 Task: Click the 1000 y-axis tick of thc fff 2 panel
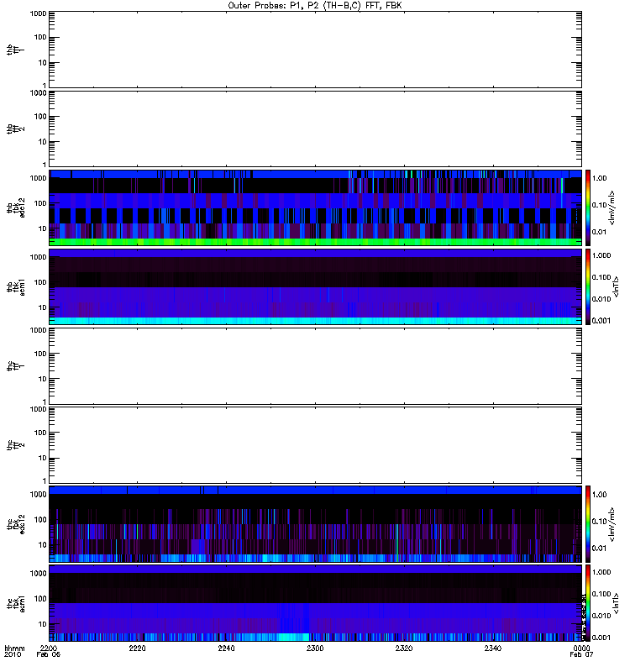[38, 409]
